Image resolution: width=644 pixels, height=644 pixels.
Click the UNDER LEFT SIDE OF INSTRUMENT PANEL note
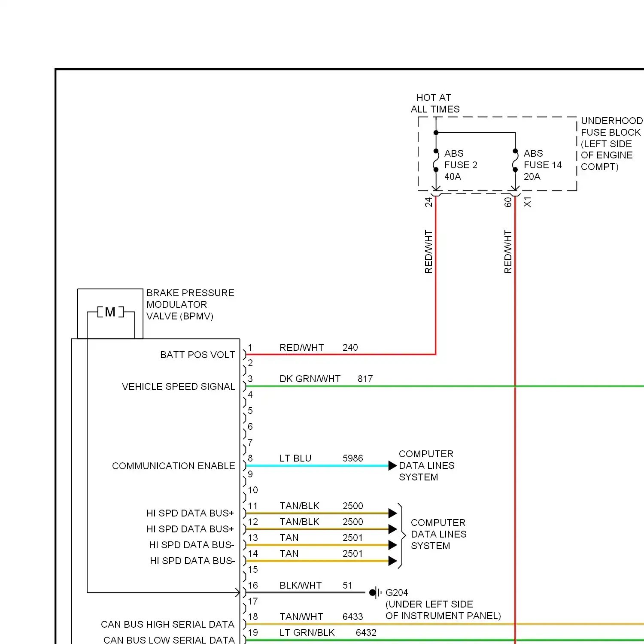coord(443,610)
